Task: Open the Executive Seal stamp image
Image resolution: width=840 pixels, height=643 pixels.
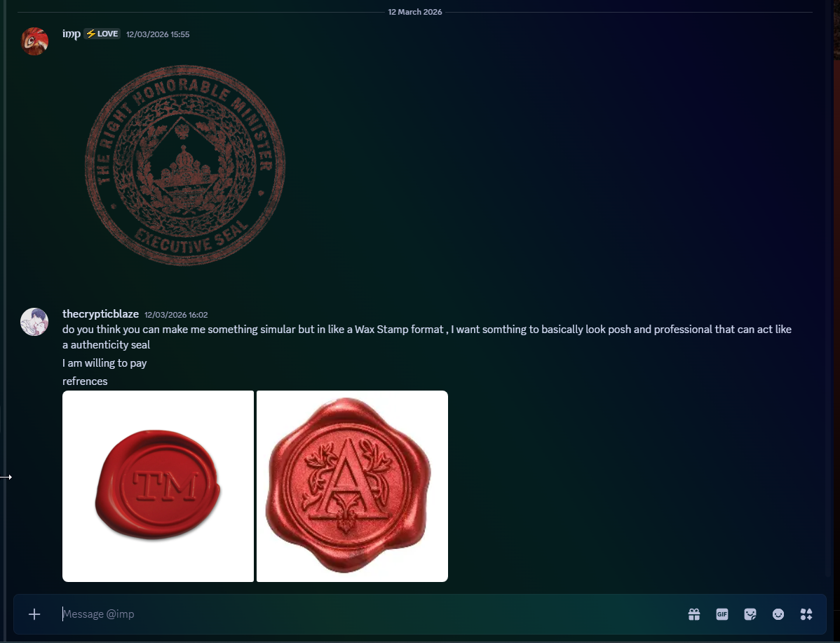Action: (x=185, y=165)
